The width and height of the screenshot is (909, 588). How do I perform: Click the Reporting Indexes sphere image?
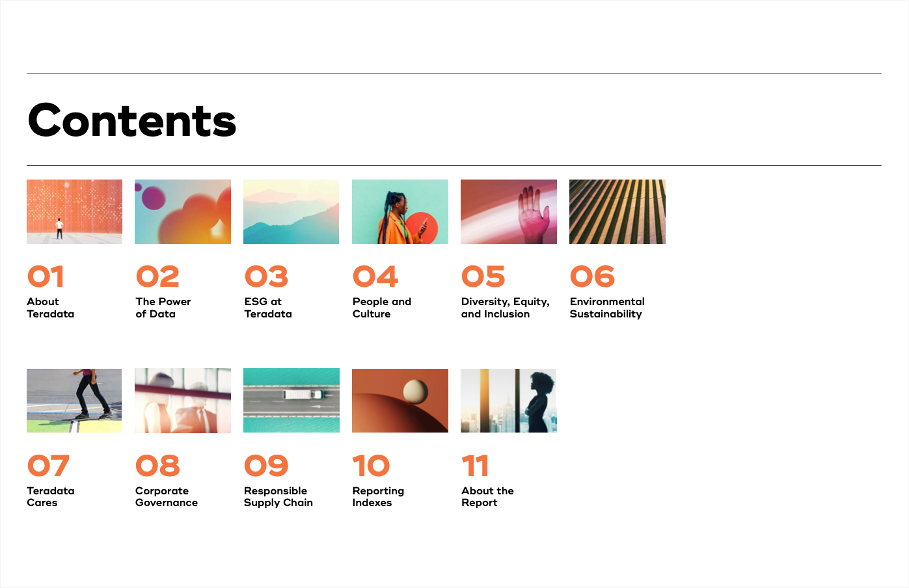click(x=400, y=400)
